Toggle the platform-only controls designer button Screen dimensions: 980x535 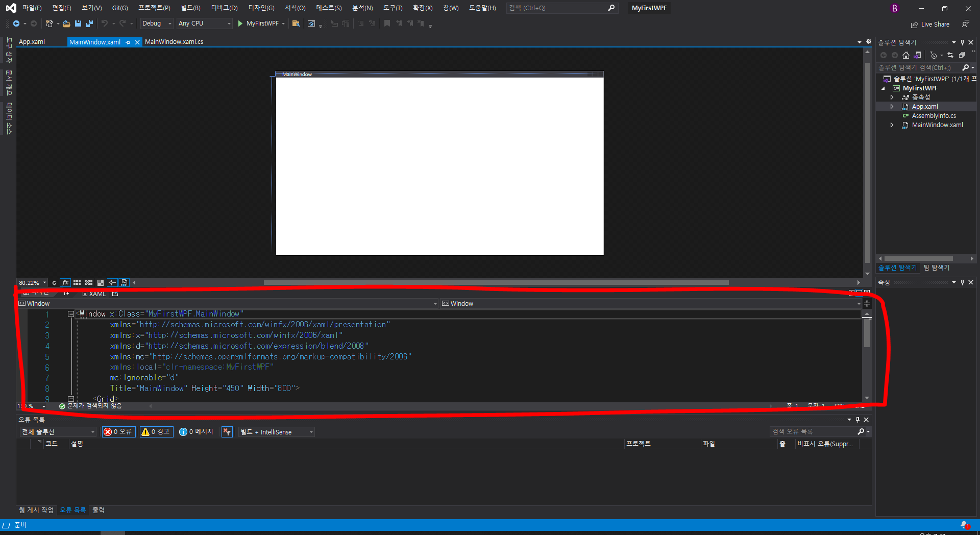click(124, 283)
